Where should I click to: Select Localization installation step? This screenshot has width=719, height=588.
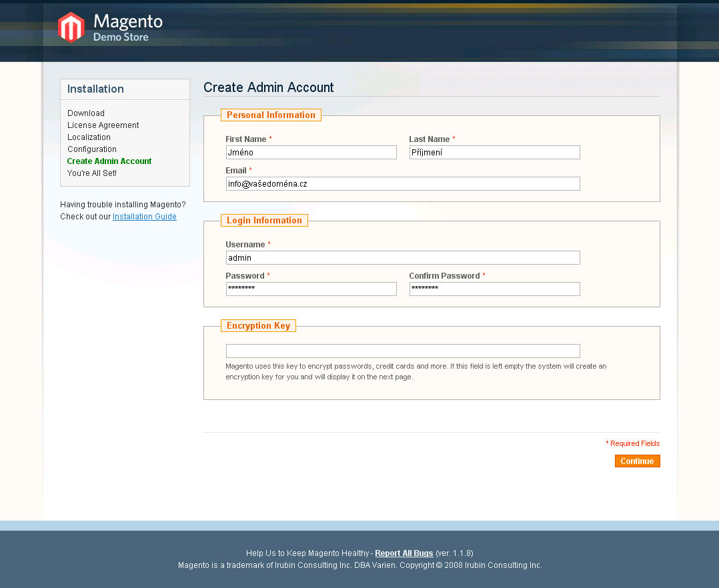[x=89, y=137]
